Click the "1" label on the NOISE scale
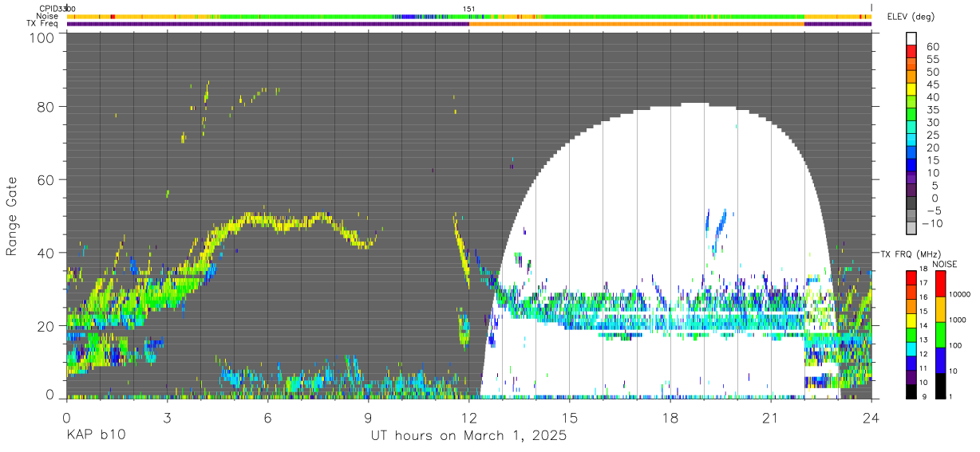The height and width of the screenshot is (452, 980). [x=950, y=396]
